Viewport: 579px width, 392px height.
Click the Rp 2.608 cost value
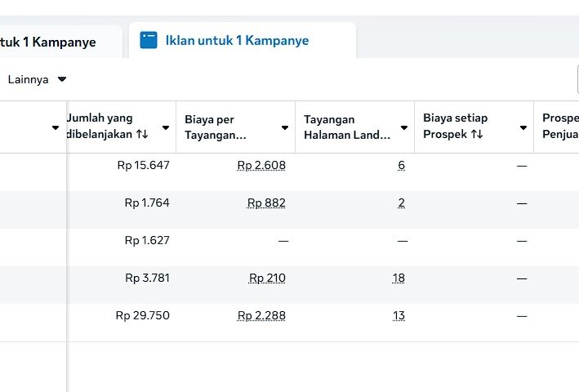[261, 165]
